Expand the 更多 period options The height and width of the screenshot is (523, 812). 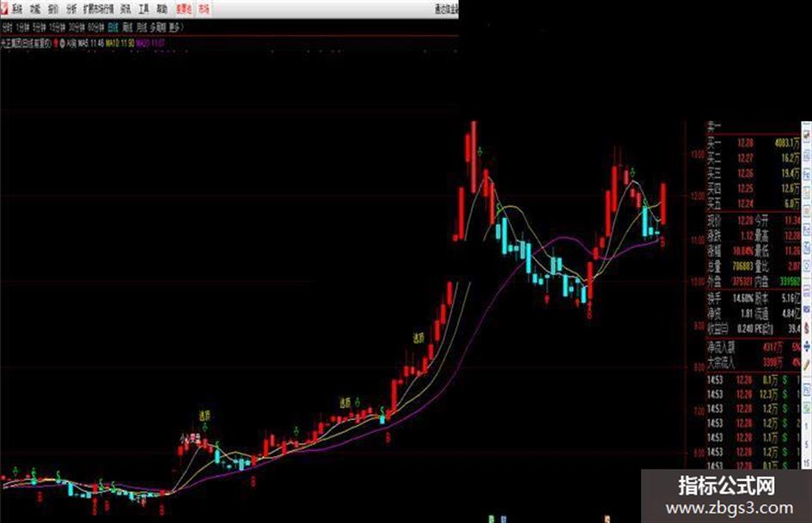pos(175,27)
